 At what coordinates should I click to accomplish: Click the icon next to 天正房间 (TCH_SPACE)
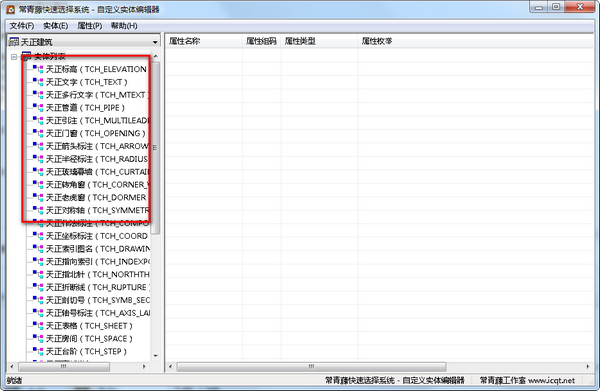pos(38,339)
